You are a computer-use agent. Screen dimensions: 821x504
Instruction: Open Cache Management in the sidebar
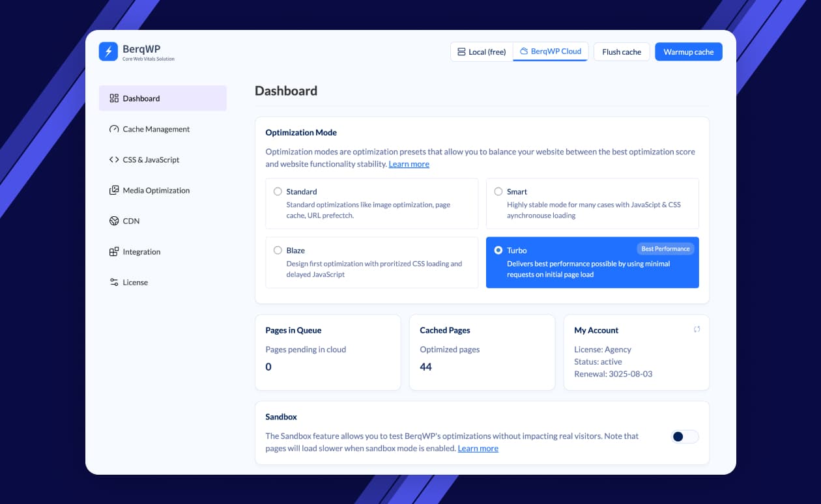pos(163,129)
